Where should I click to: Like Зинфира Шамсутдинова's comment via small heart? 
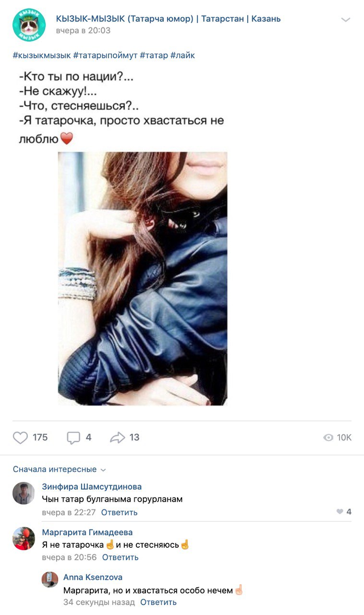click(340, 512)
